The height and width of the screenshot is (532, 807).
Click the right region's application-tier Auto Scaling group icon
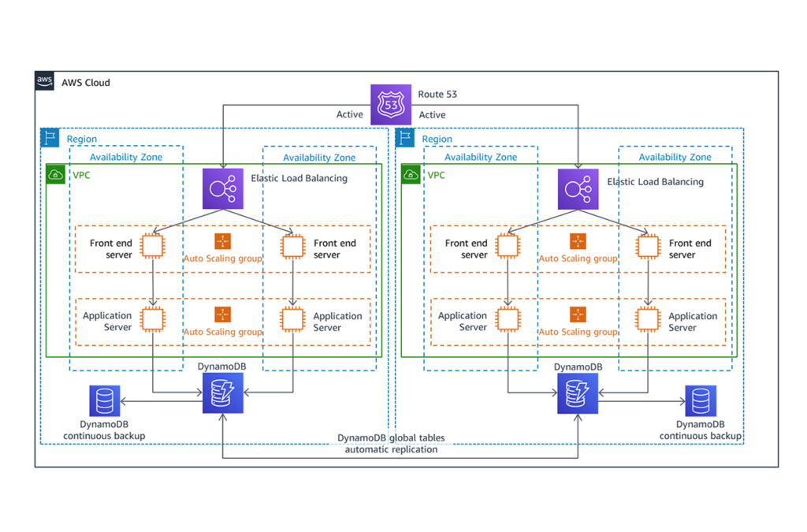click(578, 315)
